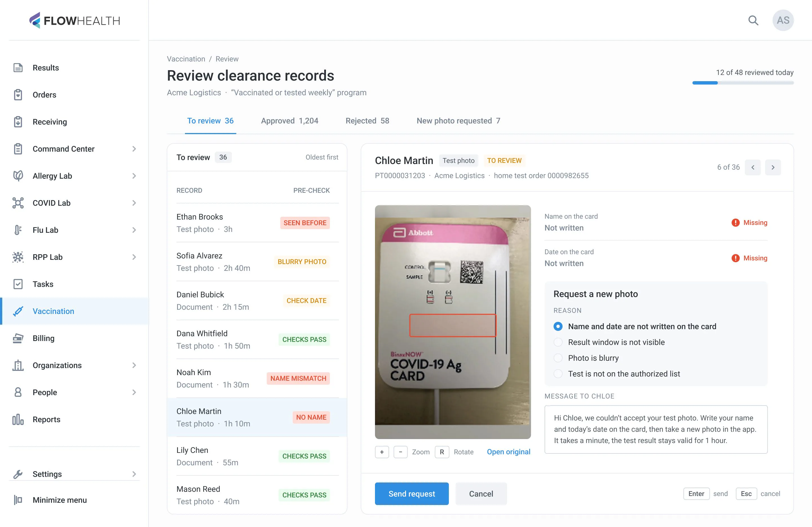The width and height of the screenshot is (812, 527).
Task: Go to previous record with left chevron
Action: pyautogui.click(x=753, y=167)
